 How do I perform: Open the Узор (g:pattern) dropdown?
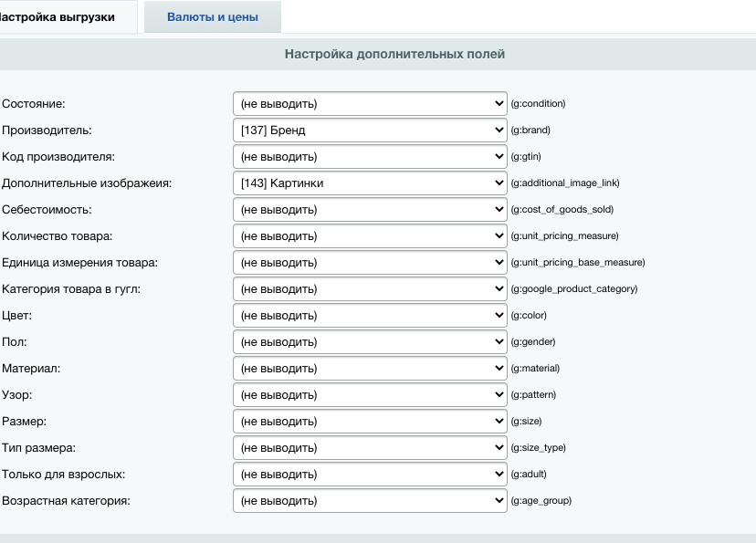pyautogui.click(x=370, y=395)
